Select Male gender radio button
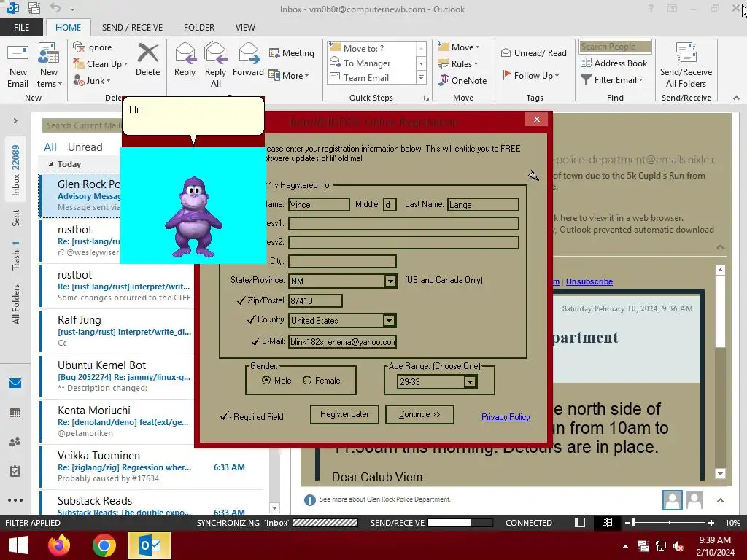The height and width of the screenshot is (560, 747). [x=266, y=380]
